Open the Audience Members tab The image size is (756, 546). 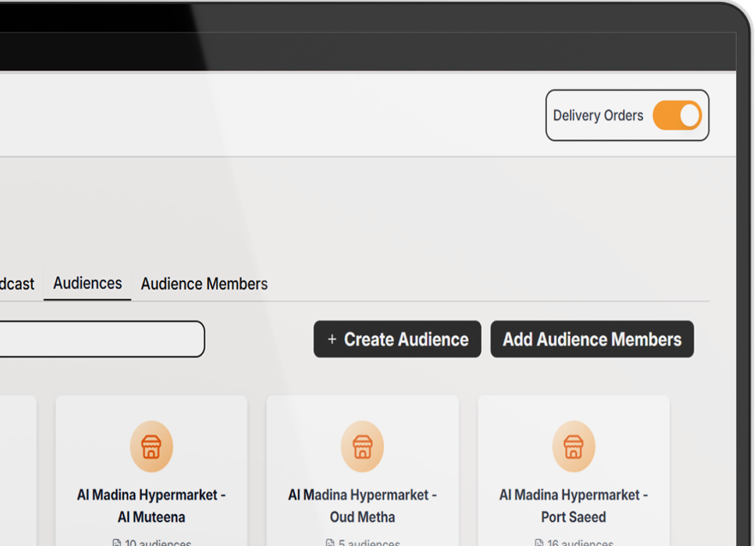point(204,284)
